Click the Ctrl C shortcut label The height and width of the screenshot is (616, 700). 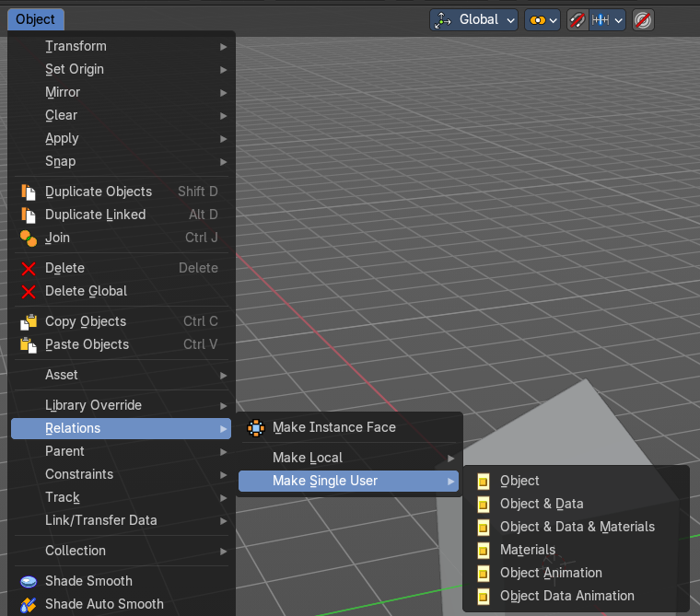coord(201,321)
